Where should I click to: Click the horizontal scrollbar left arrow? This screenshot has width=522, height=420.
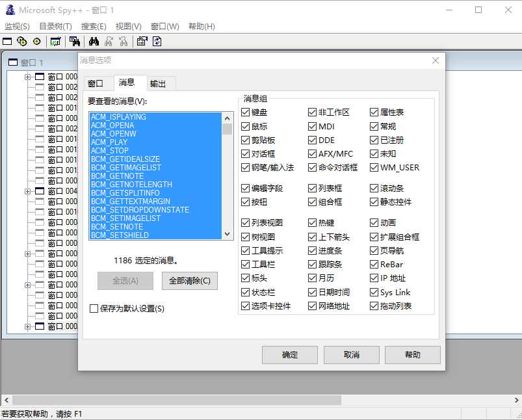[7, 400]
